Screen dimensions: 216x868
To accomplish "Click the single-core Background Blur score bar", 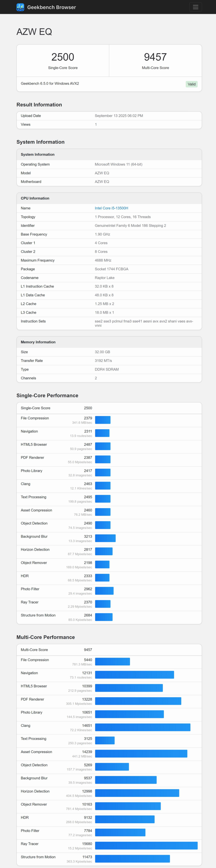I will (105, 538).
